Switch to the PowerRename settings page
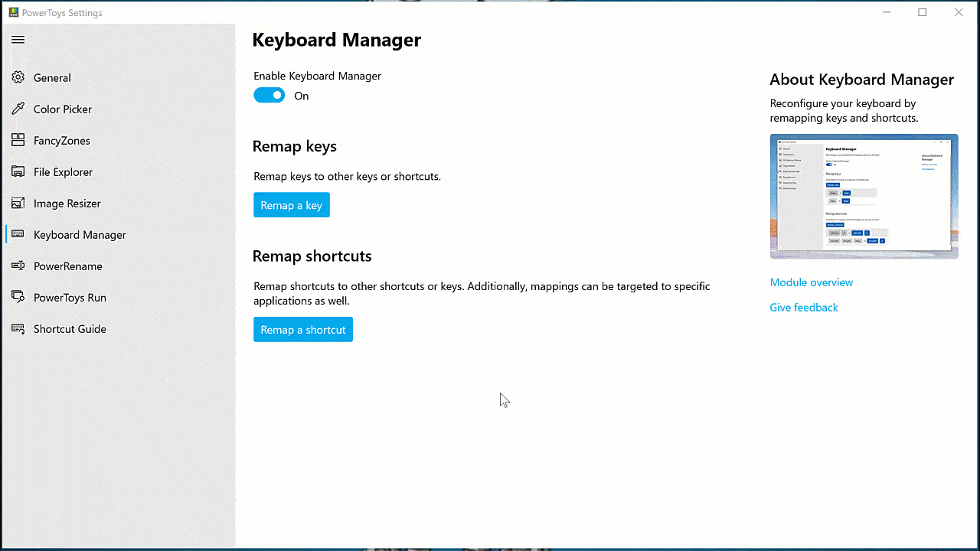This screenshot has width=980, height=551. point(67,266)
